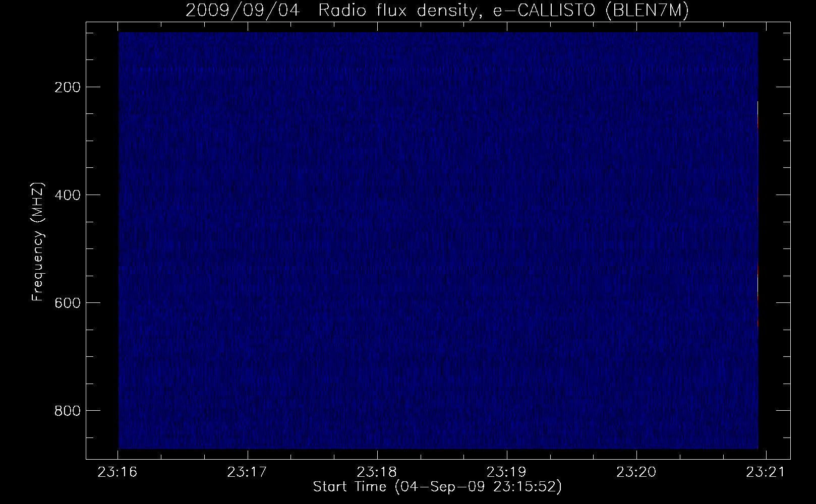Click the 23:19 time tick label
This screenshot has width=816, height=504.
pyautogui.click(x=507, y=472)
